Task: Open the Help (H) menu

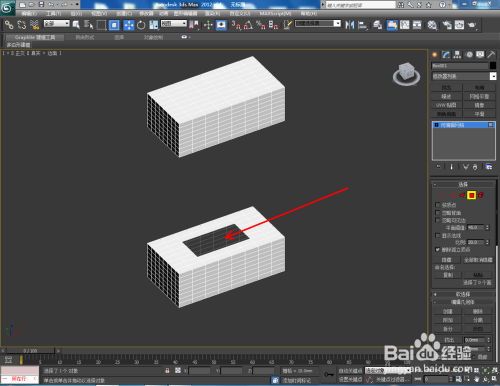Action: point(308,14)
